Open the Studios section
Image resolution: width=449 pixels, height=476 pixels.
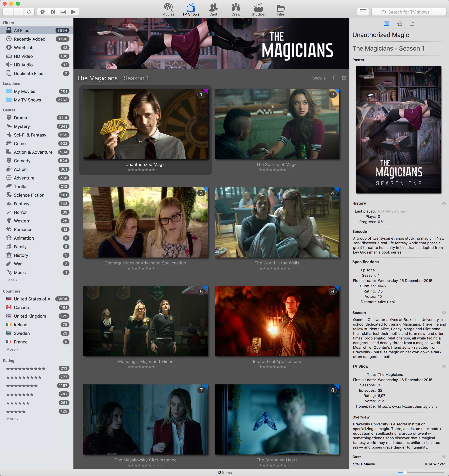pos(258,10)
